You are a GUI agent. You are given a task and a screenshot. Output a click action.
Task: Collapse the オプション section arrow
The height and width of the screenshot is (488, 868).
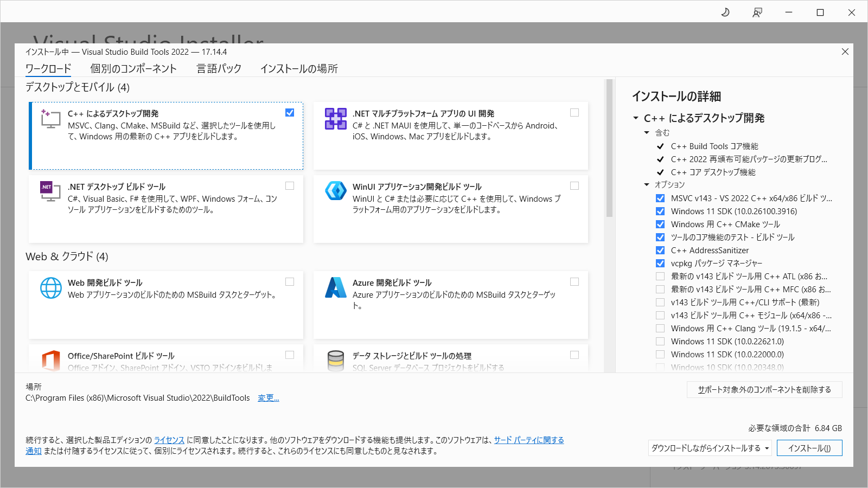647,185
